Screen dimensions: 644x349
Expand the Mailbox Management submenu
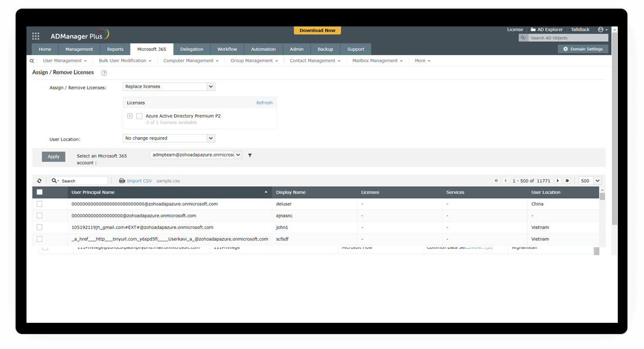[378, 61]
